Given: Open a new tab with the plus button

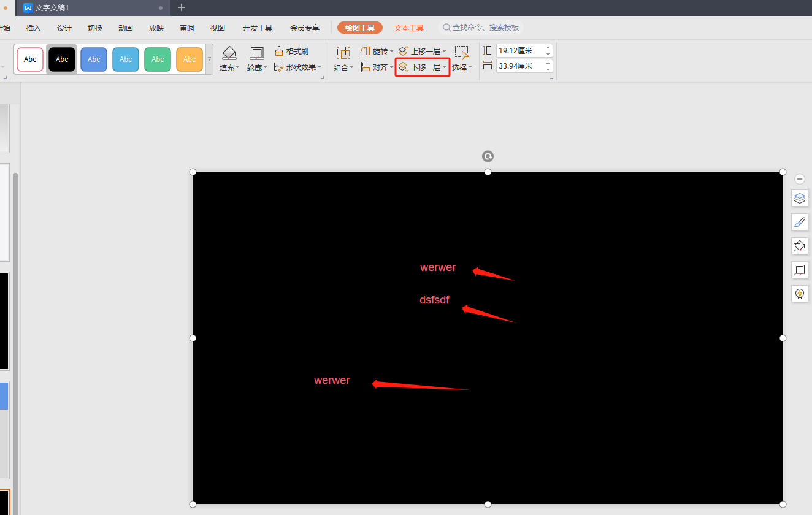Looking at the screenshot, I should click(x=182, y=7).
